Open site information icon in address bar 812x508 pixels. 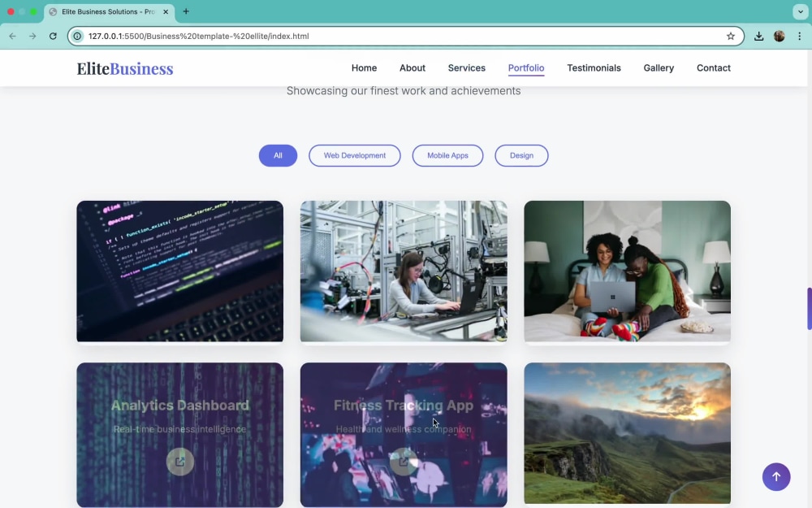[77, 37]
